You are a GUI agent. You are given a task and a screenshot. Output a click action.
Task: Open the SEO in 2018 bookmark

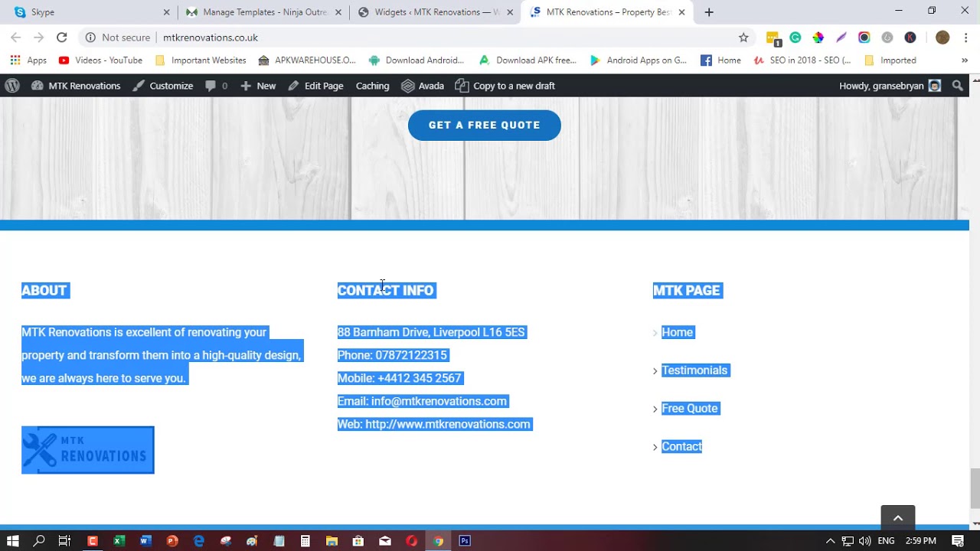coord(802,60)
